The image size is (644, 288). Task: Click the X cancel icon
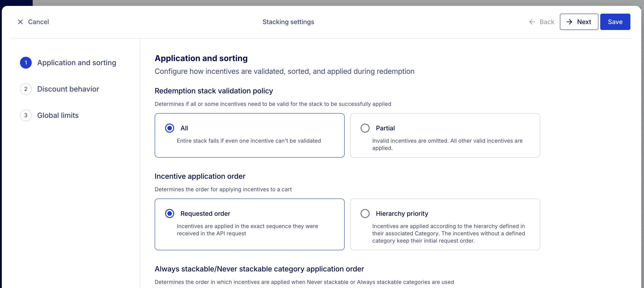pyautogui.click(x=20, y=22)
